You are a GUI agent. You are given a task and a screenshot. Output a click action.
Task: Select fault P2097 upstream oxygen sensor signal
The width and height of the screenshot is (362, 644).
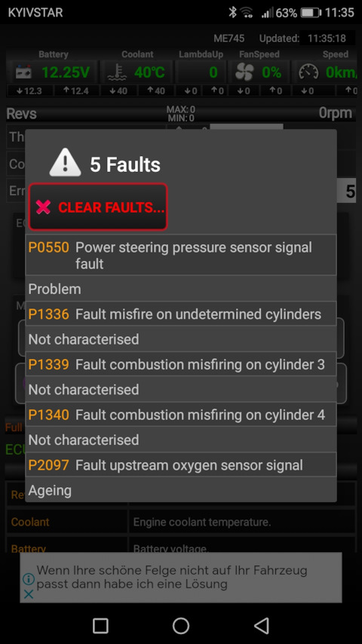tap(181, 465)
